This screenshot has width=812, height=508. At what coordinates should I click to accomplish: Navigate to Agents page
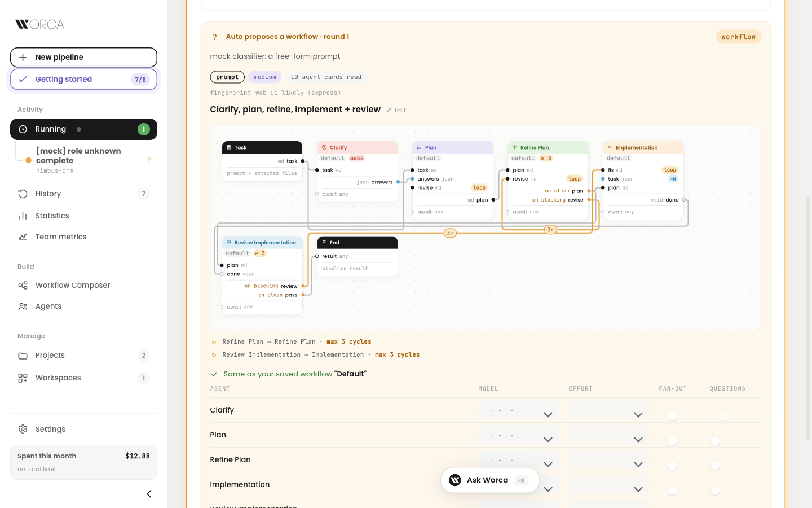coord(83,306)
